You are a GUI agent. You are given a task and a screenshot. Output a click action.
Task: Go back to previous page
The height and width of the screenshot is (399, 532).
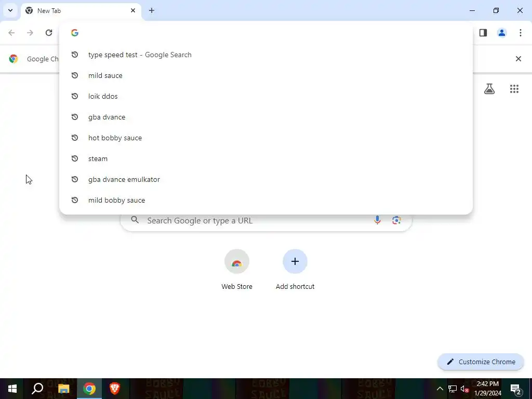[11, 33]
